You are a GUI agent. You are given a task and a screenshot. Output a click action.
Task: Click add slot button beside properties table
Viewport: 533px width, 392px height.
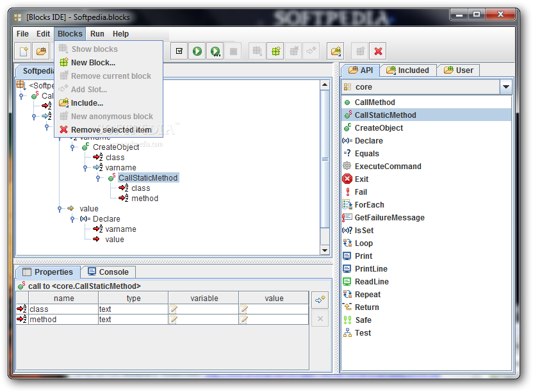[320, 300]
